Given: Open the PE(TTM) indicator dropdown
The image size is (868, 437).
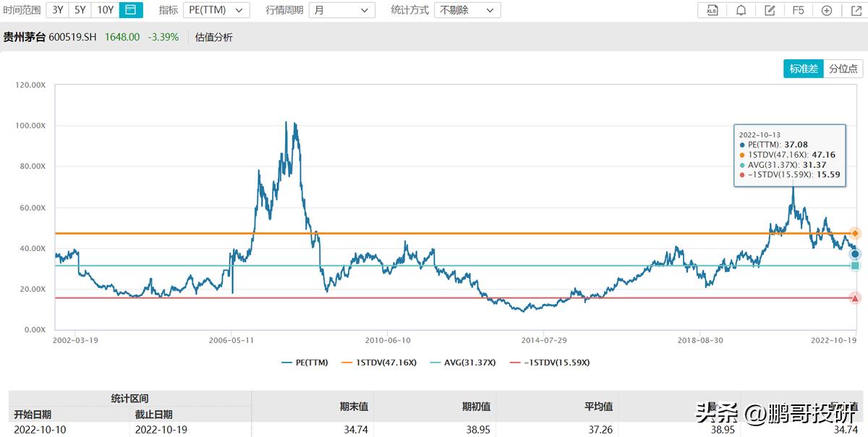Looking at the screenshot, I should (215, 10).
